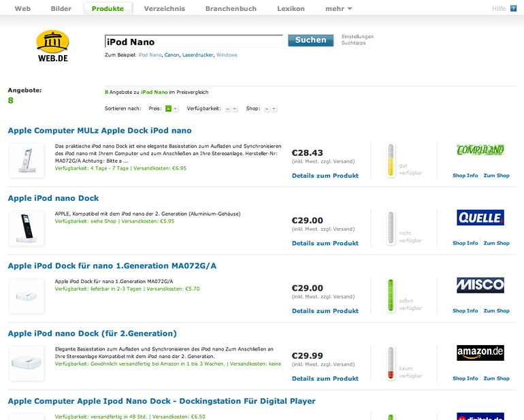Switch to the Web tab
This screenshot has height=420, width=524.
click(x=22, y=9)
